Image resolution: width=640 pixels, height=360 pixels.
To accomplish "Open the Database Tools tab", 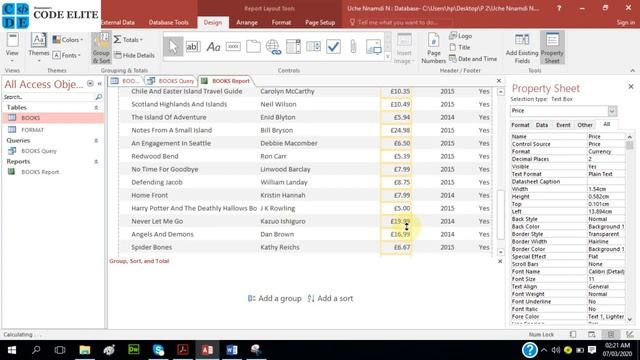I will [169, 22].
